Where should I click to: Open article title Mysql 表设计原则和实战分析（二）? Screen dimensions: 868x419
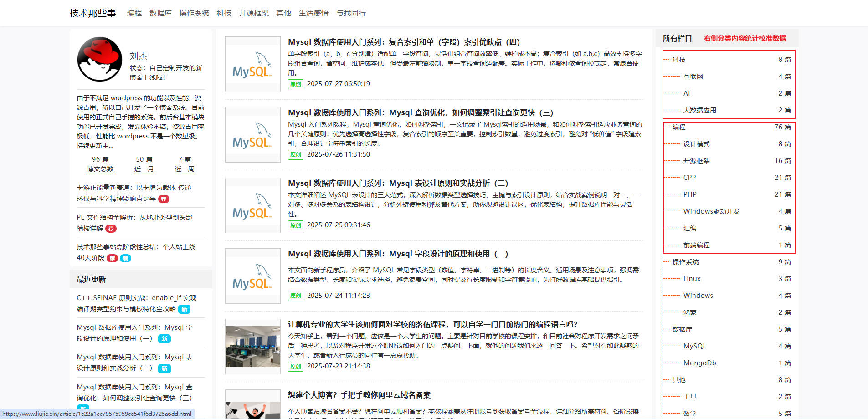tap(398, 183)
